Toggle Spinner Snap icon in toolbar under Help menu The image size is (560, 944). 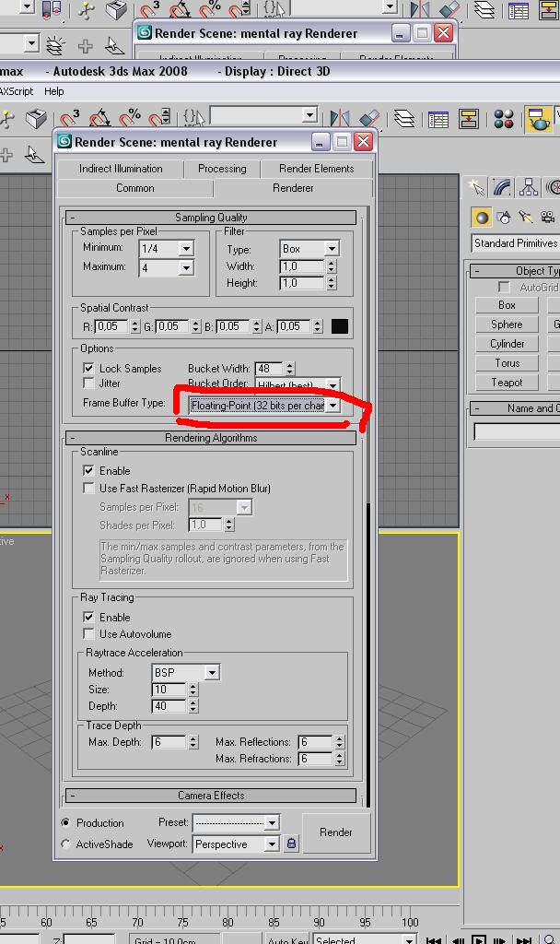[160, 118]
